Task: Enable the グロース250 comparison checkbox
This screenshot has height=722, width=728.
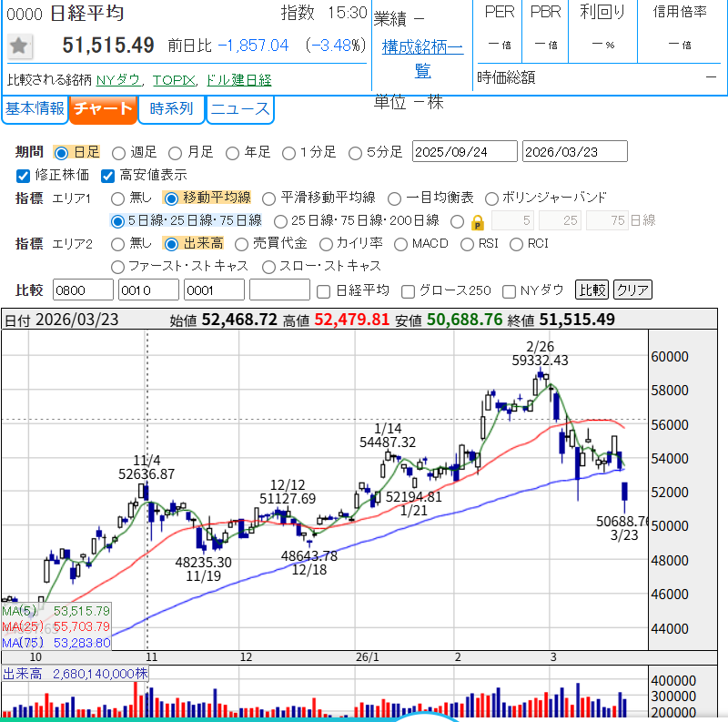Action: coord(409,290)
